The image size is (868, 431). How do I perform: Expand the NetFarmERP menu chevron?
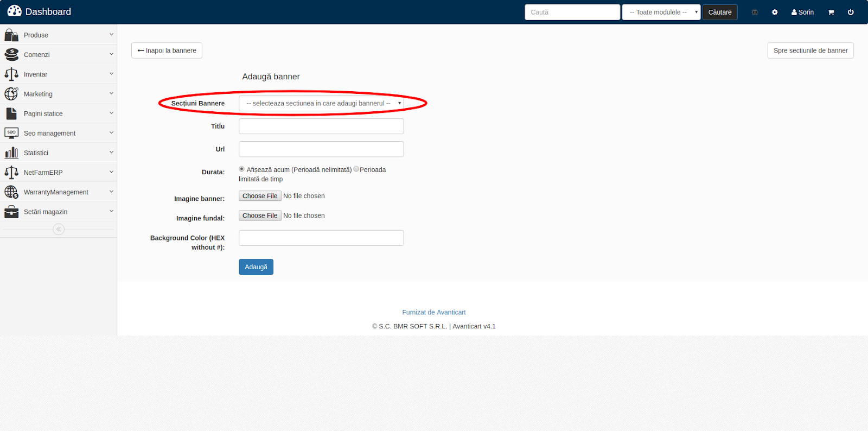point(111,172)
